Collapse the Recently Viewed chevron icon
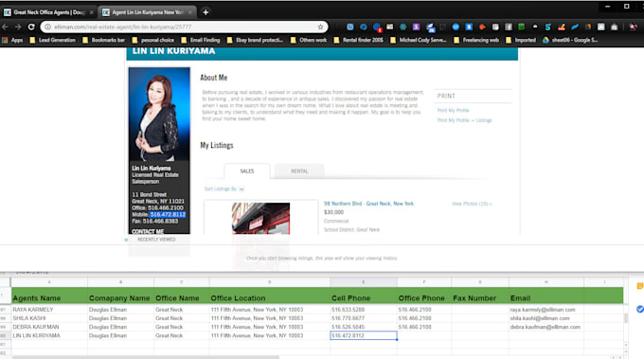The height and width of the screenshot is (359, 644). (x=126, y=240)
